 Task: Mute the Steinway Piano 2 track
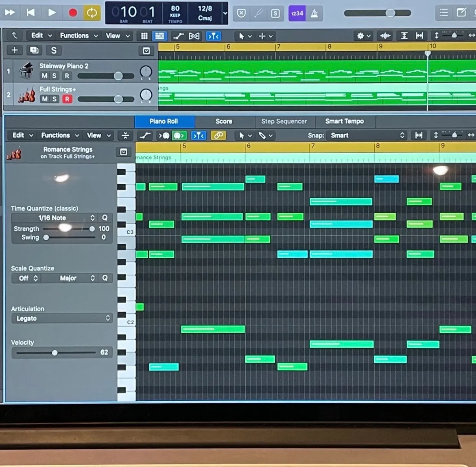44,76
